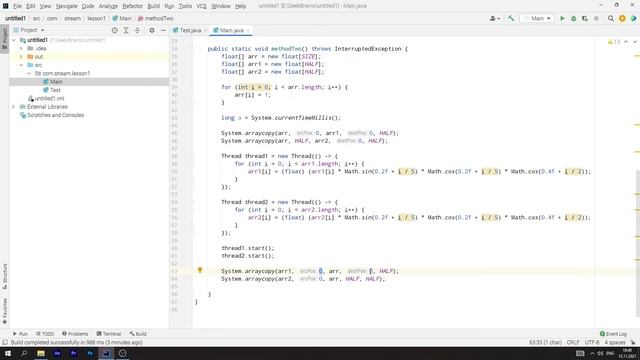Open Windows taskbar search
The width and height of the screenshot is (640, 360).
tap(24, 353)
